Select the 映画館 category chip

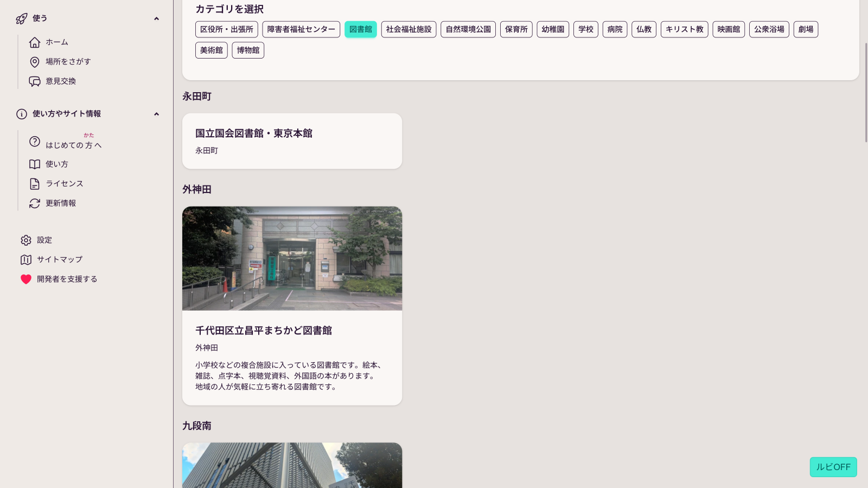coord(729,29)
